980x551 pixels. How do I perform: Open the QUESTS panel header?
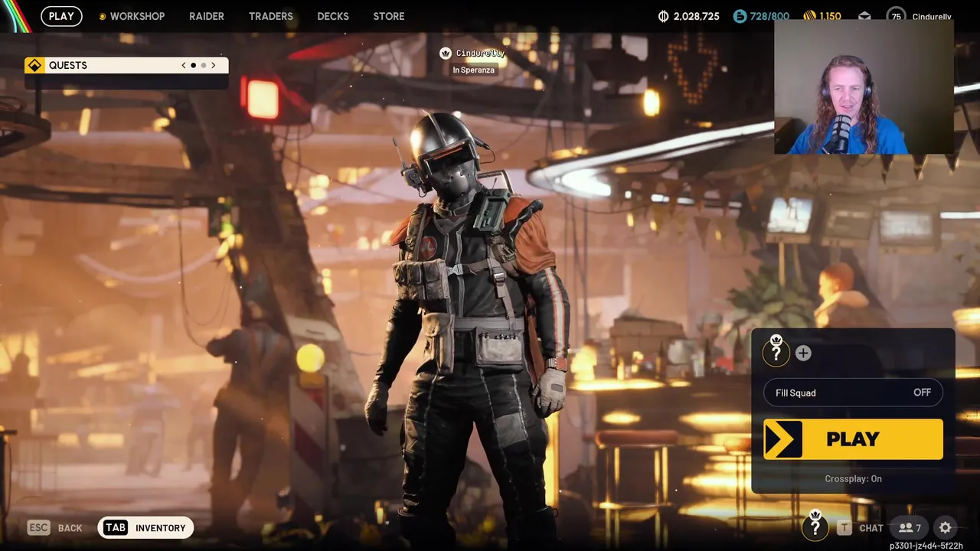pyautogui.click(x=126, y=65)
